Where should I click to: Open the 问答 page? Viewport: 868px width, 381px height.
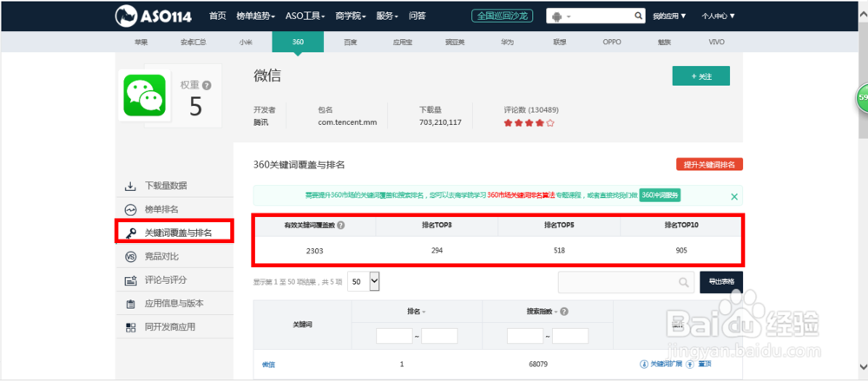click(x=417, y=16)
